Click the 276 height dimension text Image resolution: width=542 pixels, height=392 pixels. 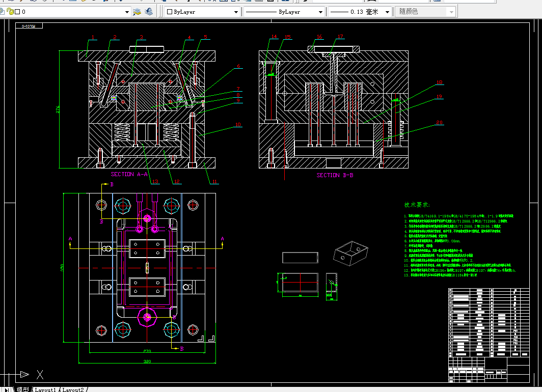58,109
